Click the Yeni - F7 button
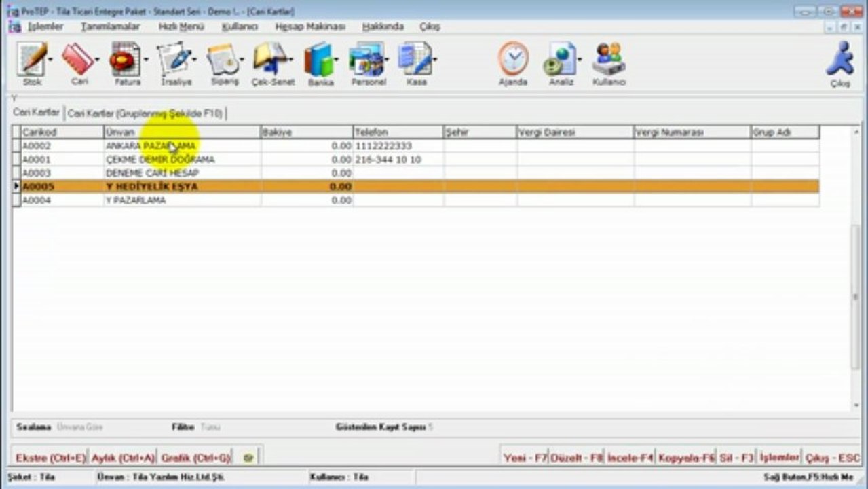868x489 pixels. click(525, 458)
